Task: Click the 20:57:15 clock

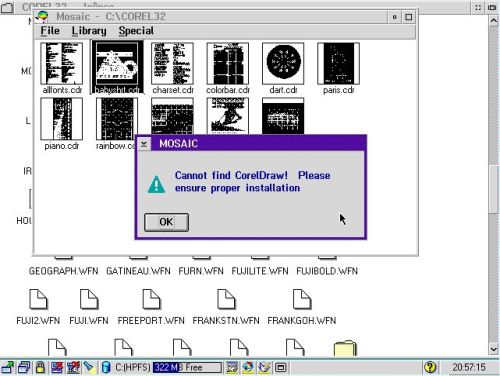Action: coord(469,367)
